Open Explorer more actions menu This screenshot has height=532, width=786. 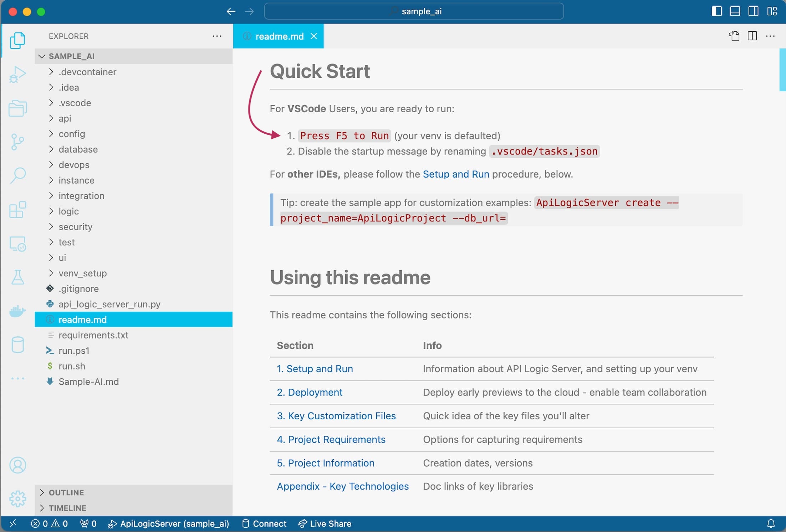217,36
